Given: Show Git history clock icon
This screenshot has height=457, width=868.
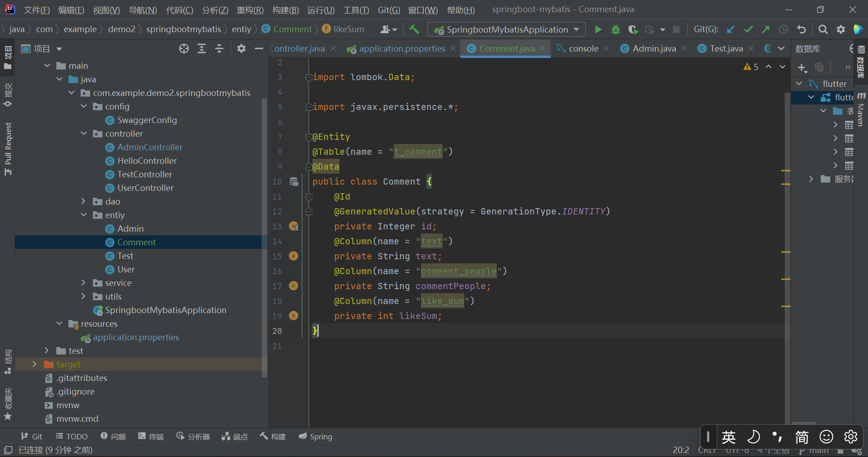Looking at the screenshot, I should pyautogui.click(x=783, y=29).
